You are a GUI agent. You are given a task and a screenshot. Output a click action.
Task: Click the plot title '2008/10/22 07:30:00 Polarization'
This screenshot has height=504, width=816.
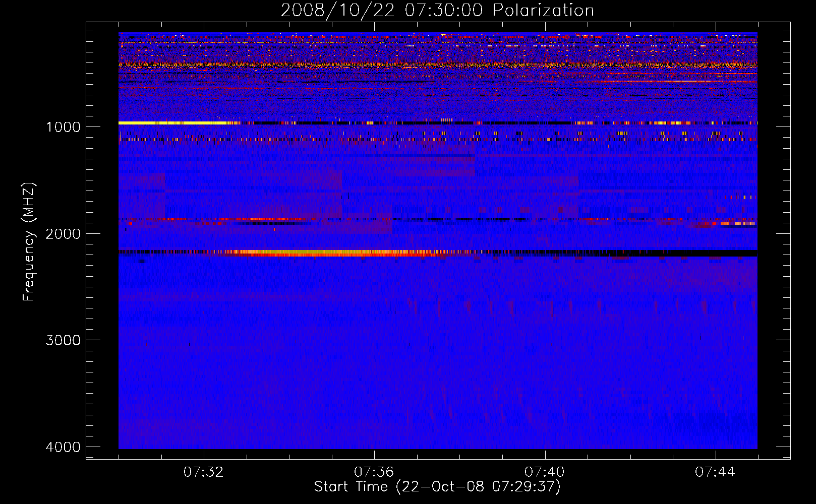point(437,10)
